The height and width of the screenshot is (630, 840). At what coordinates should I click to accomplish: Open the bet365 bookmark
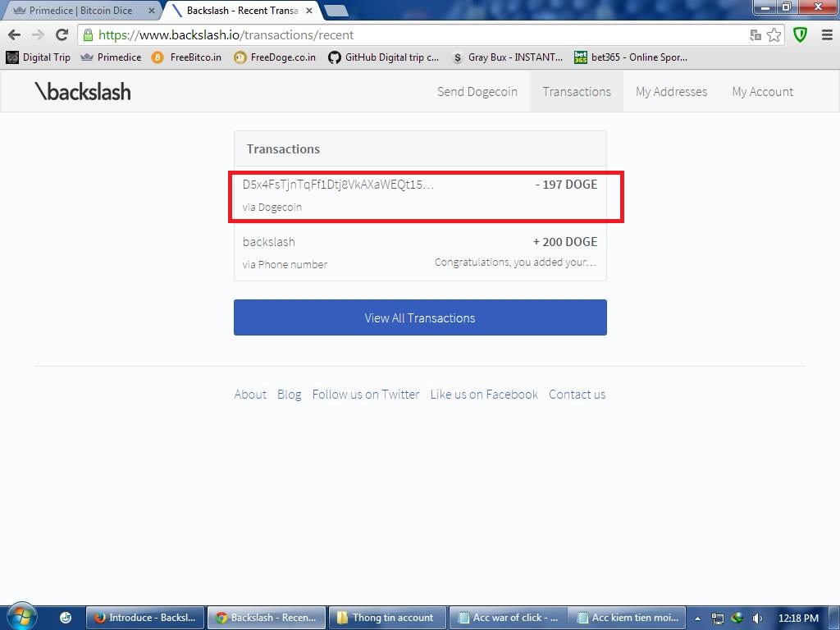[631, 57]
